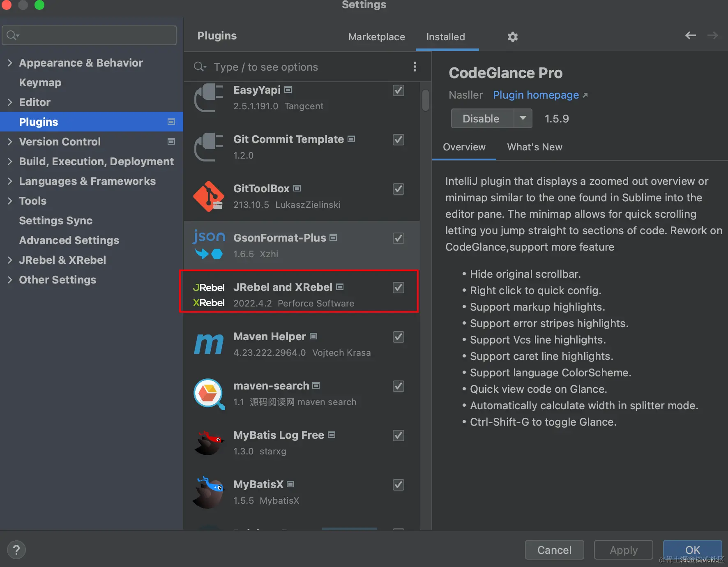Screen dimensions: 728x567
Task: Select the Plugins item in sidebar
Action: (x=92, y=122)
